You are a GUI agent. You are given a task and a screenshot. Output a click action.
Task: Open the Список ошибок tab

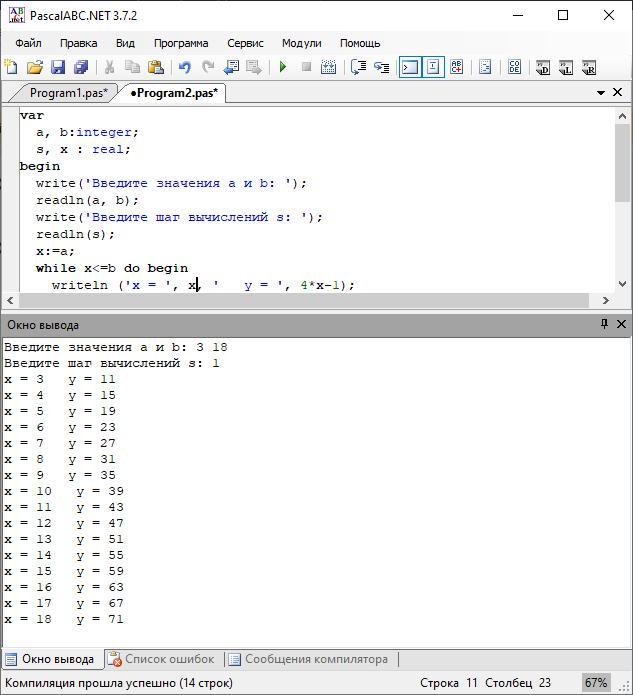coord(162,659)
